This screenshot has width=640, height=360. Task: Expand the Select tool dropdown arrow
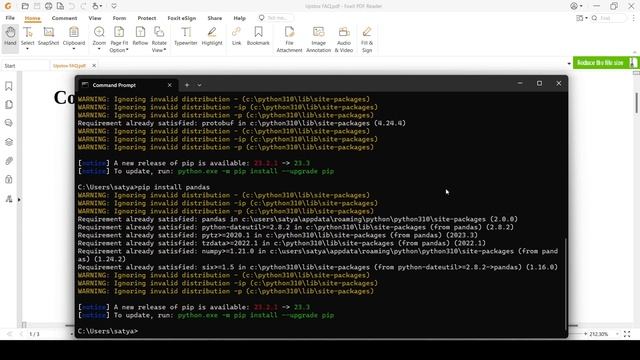point(27,49)
